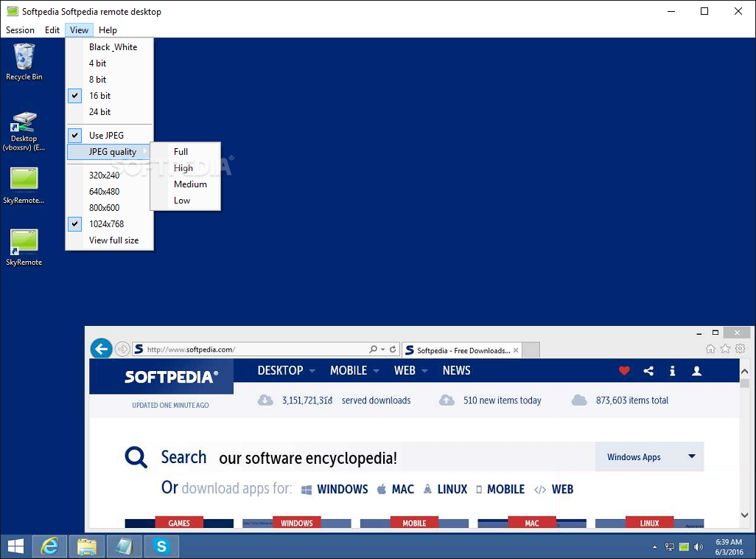
Task: Click the browser scrollbar down arrow
Action: pos(744,515)
